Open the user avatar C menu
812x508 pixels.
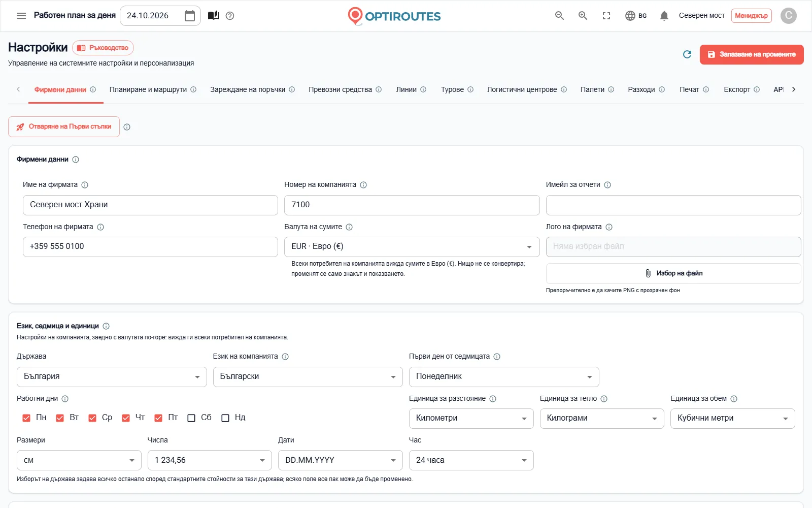[789, 16]
